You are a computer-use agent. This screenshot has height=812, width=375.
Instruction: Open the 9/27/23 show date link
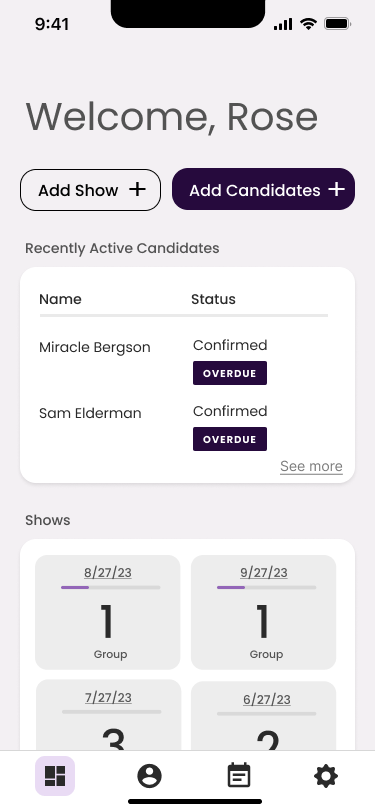264,572
